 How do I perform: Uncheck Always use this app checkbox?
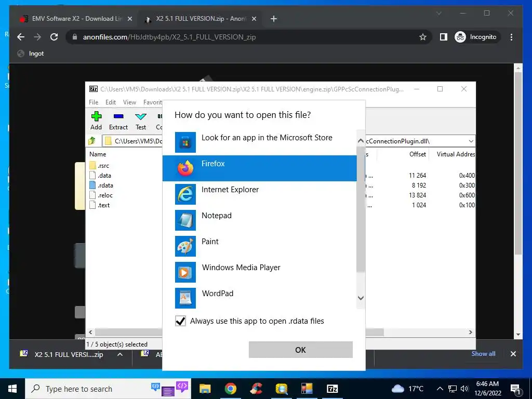[x=180, y=321]
